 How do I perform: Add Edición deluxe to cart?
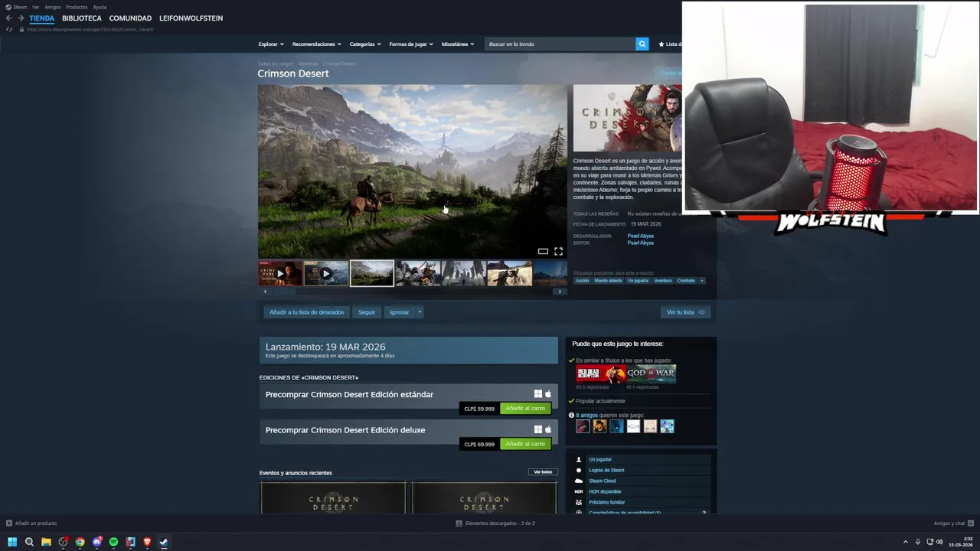[x=525, y=444]
